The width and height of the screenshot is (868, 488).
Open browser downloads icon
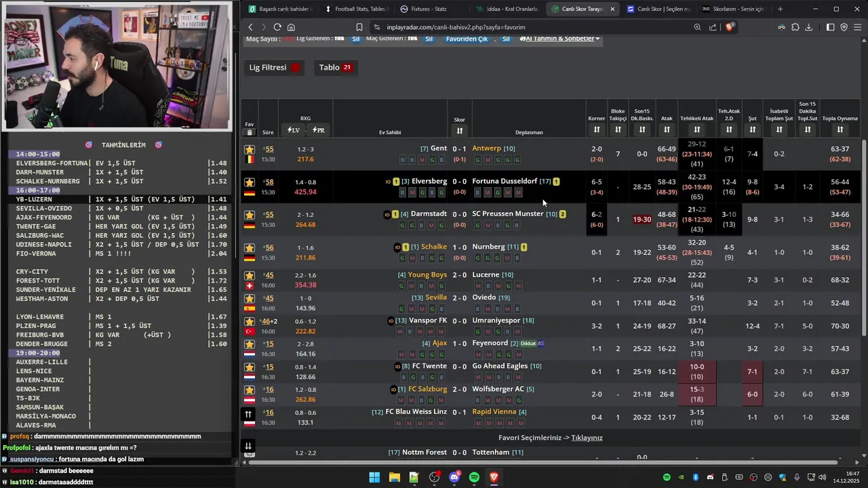[x=808, y=27]
